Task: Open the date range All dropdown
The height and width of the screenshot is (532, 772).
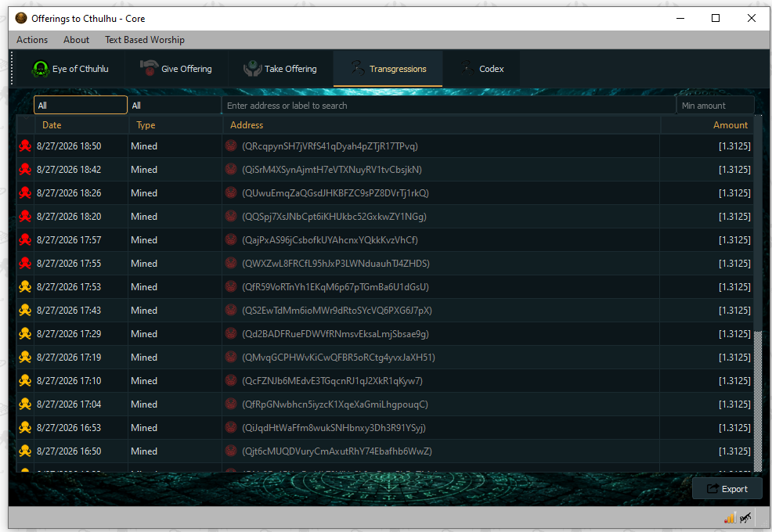Action: [80, 106]
